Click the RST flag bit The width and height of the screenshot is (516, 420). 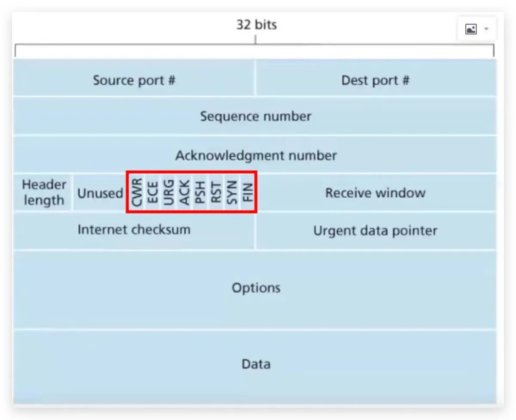[215, 193]
